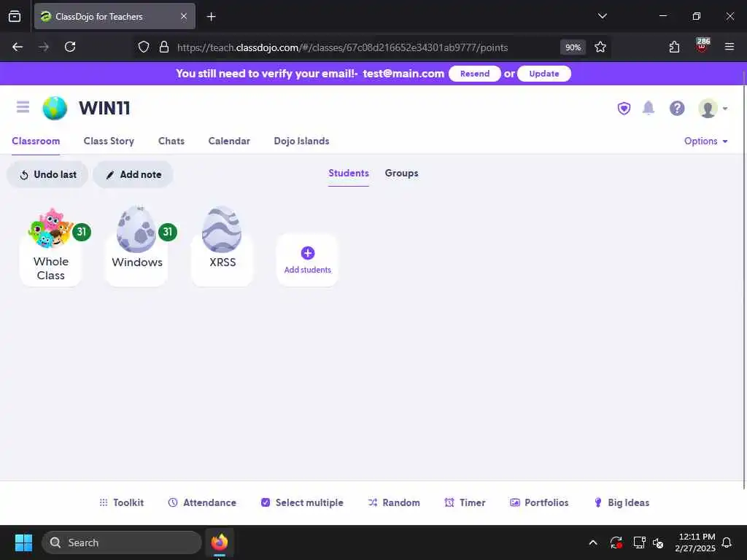The image size is (747, 560).
Task: Click the 90% zoom level indicator
Action: pos(573,47)
